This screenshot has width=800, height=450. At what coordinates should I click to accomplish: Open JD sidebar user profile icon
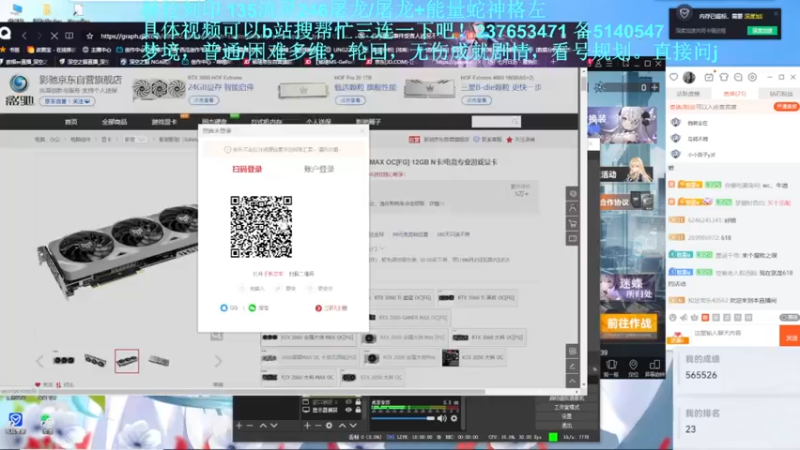(572, 208)
